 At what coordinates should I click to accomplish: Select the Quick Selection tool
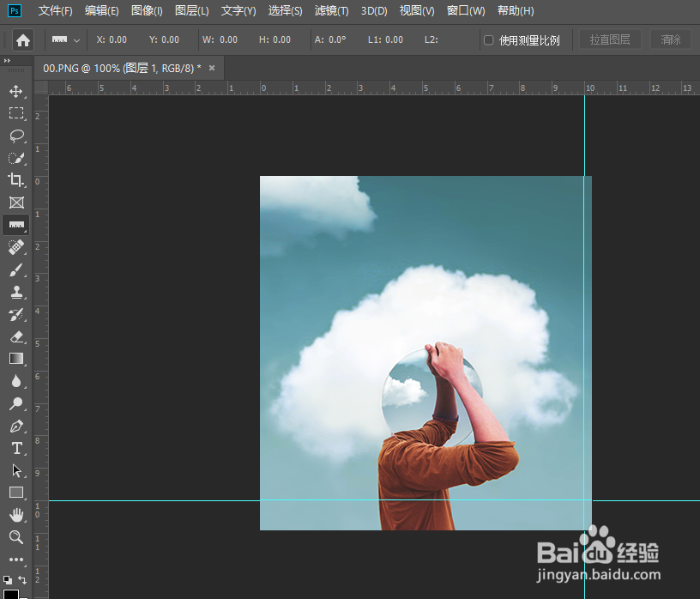click(16, 158)
